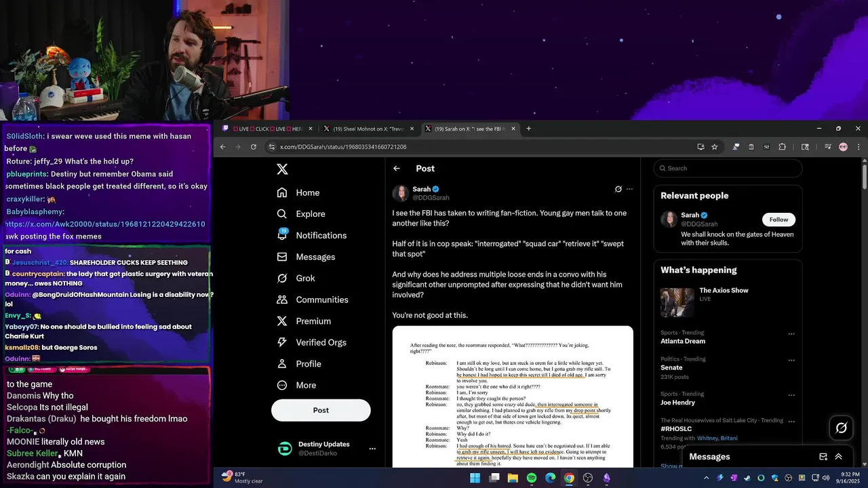
Task: Click Grok icon on Sarah's post
Action: click(618, 189)
